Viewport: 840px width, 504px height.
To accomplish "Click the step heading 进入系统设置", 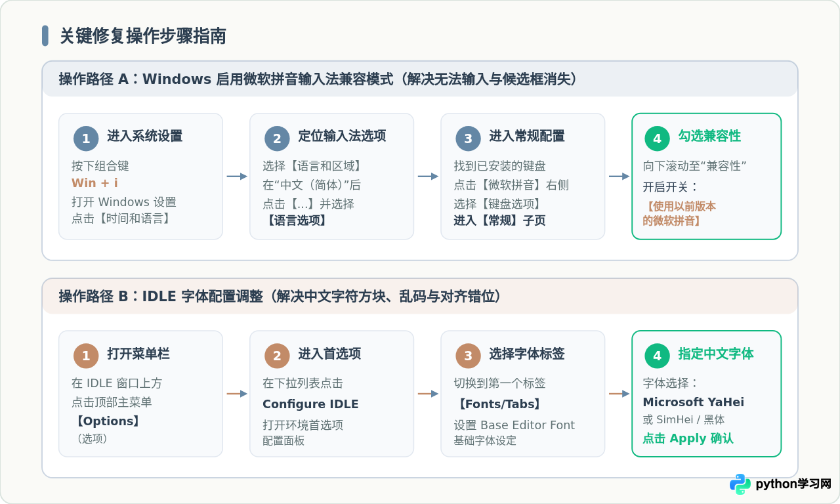I will (145, 136).
